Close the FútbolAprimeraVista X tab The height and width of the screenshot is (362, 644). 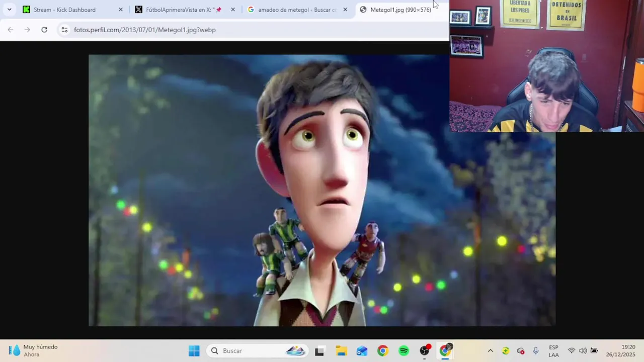click(x=232, y=10)
